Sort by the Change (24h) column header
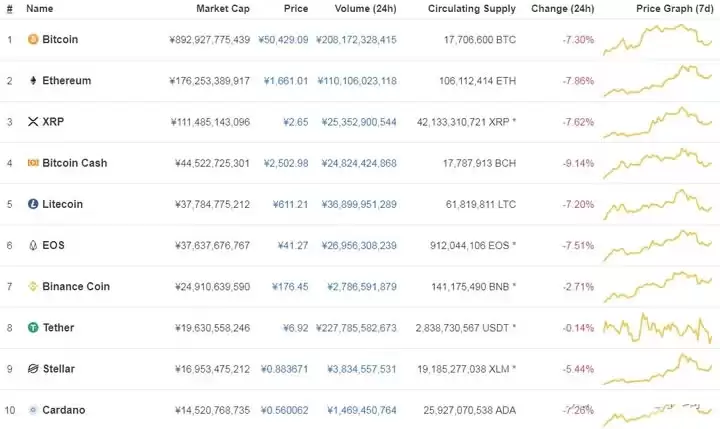This screenshot has height=429, width=720. point(562,9)
